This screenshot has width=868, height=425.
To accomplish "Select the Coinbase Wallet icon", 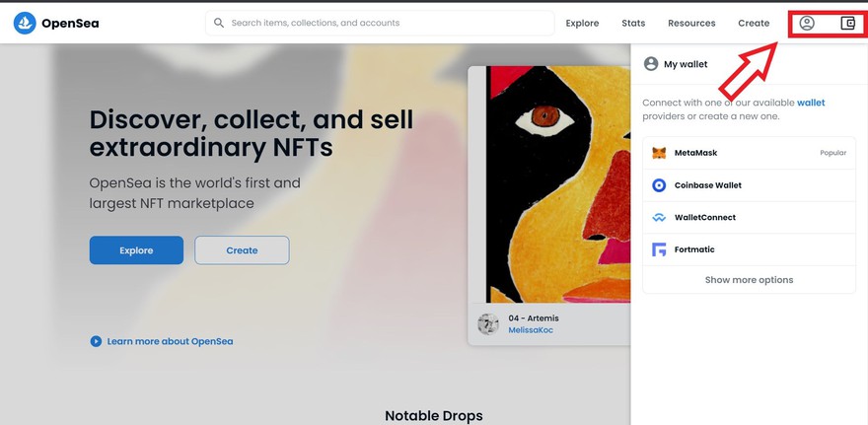I will pos(659,185).
